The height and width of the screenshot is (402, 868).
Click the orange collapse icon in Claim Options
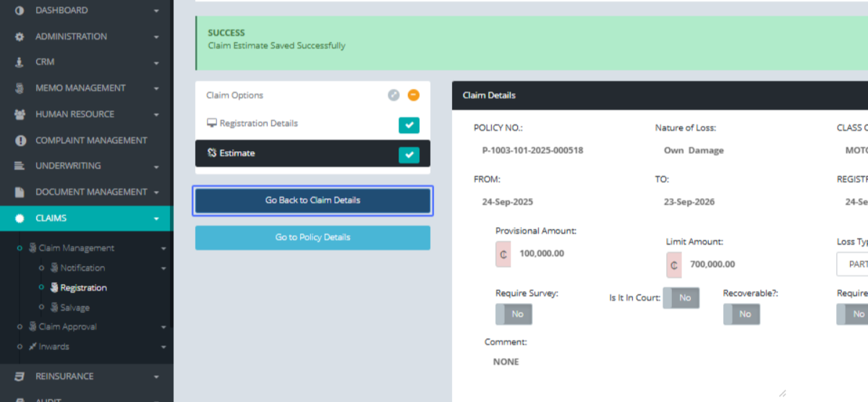(413, 95)
